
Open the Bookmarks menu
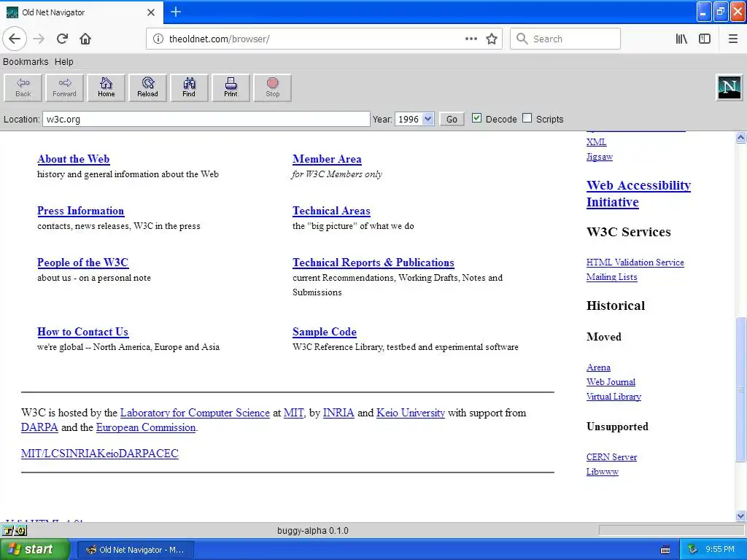(x=26, y=61)
